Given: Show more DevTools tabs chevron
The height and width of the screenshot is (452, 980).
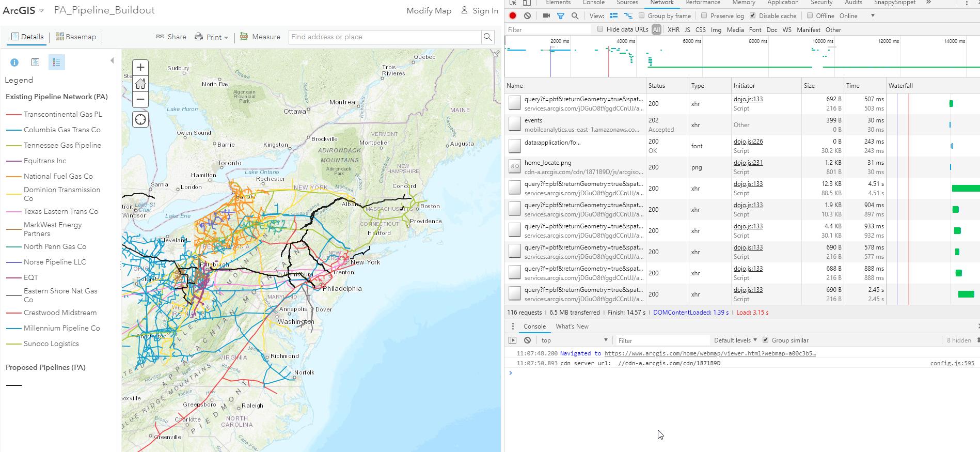Looking at the screenshot, I should [928, 3].
